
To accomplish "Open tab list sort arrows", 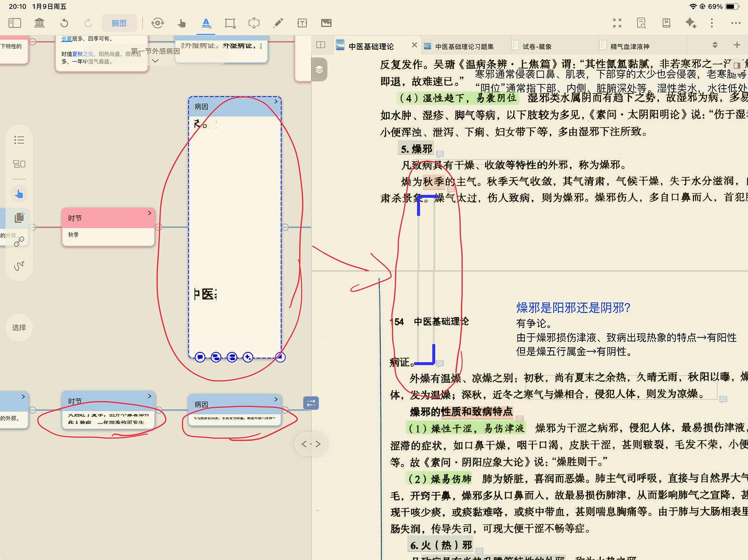I will coord(715,45).
